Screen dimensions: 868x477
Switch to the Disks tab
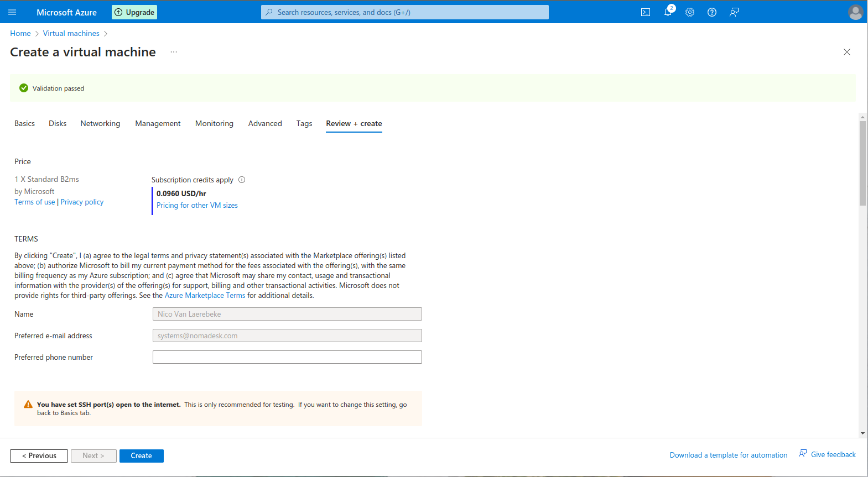[58, 123]
